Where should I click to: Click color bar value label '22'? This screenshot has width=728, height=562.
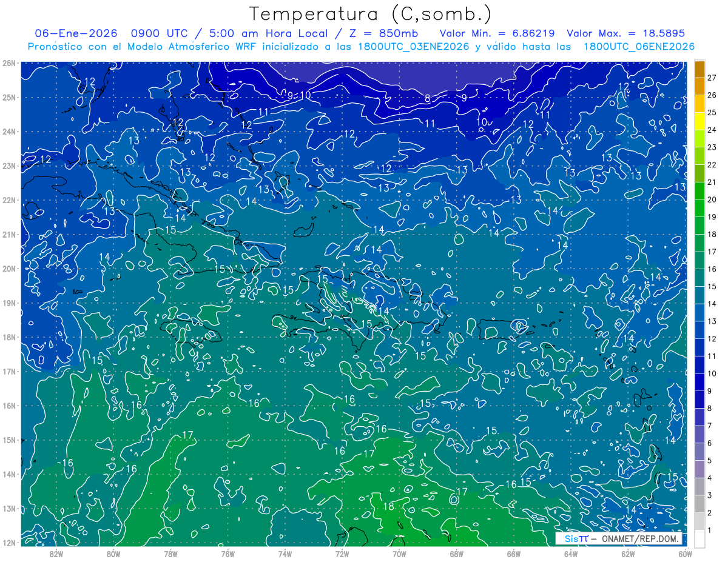point(712,165)
